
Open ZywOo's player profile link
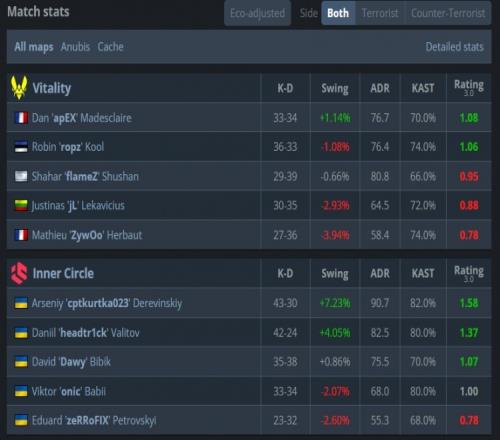tap(87, 235)
